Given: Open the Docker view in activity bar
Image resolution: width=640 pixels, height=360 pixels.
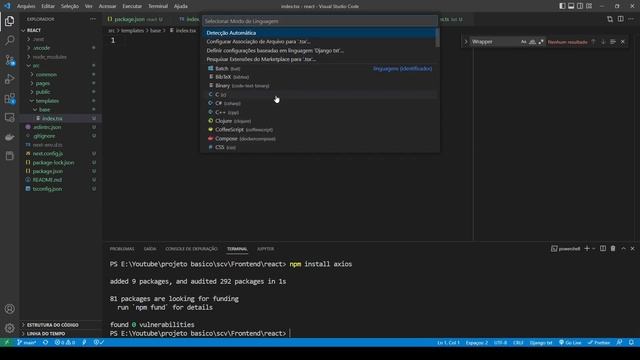Looking at the screenshot, I should click(9, 137).
